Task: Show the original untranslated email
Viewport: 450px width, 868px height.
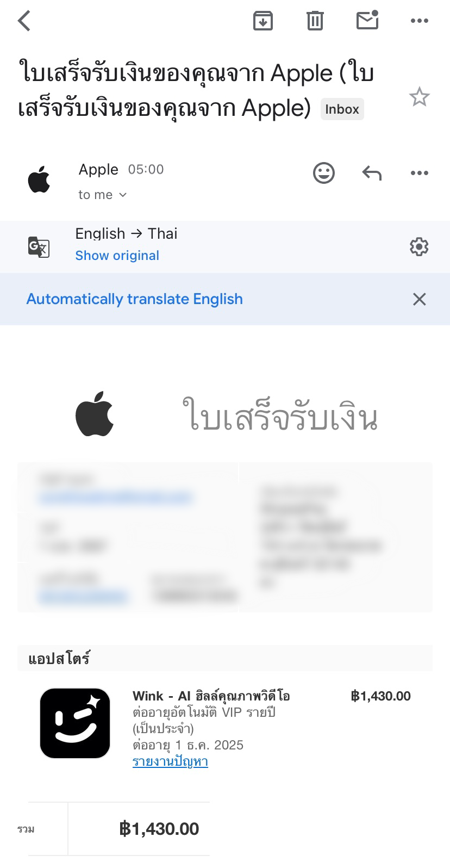Action: [117, 256]
